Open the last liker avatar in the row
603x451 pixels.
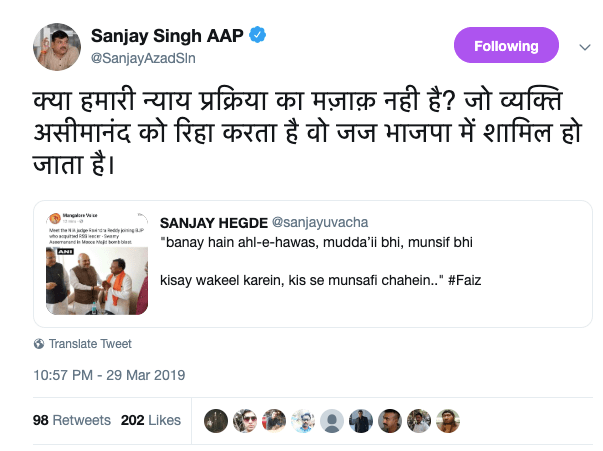tap(450, 420)
